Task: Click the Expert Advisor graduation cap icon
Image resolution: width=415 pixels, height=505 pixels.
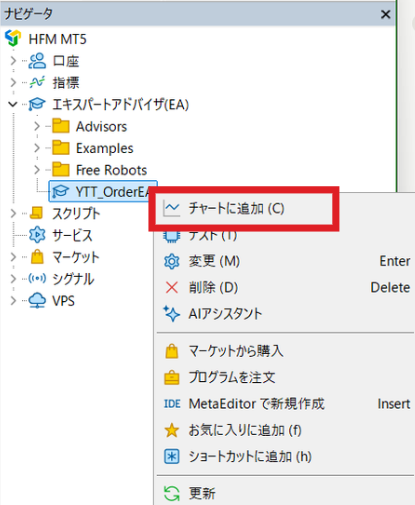Action: pos(37,104)
